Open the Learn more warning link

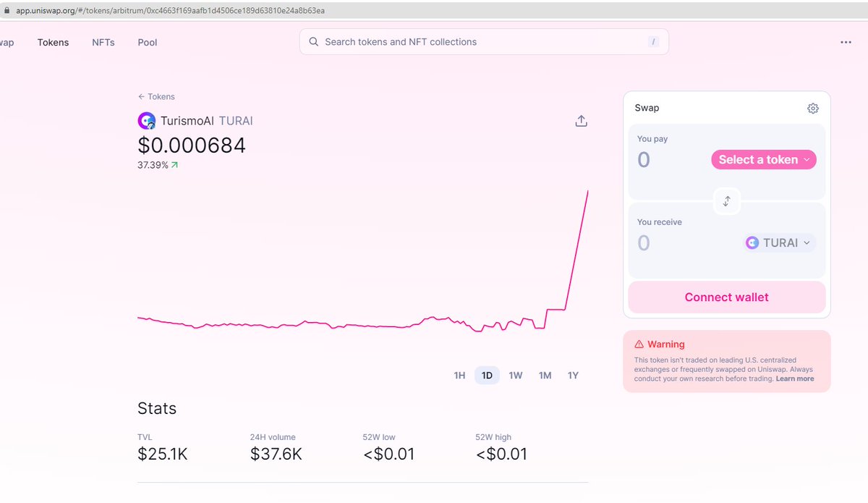[795, 379]
